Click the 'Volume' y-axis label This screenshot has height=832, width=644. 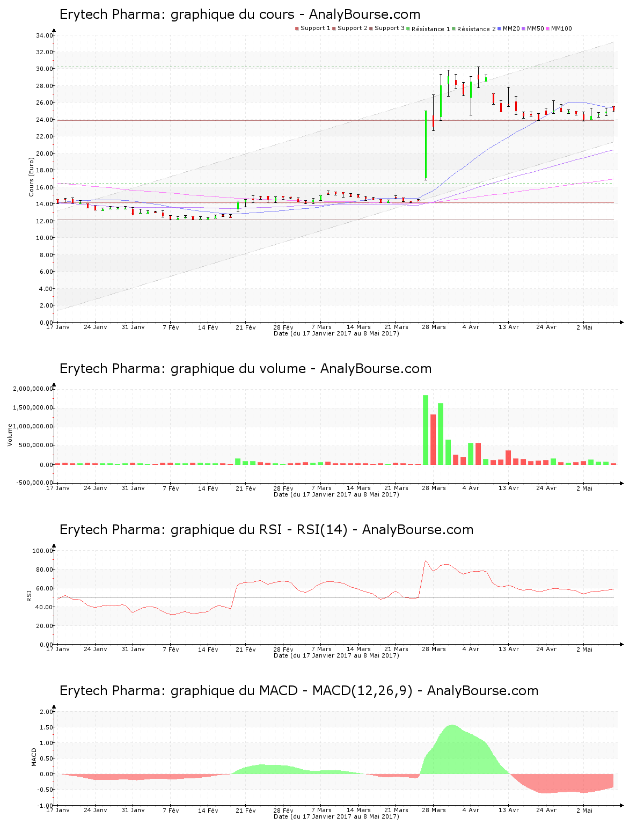10,435
